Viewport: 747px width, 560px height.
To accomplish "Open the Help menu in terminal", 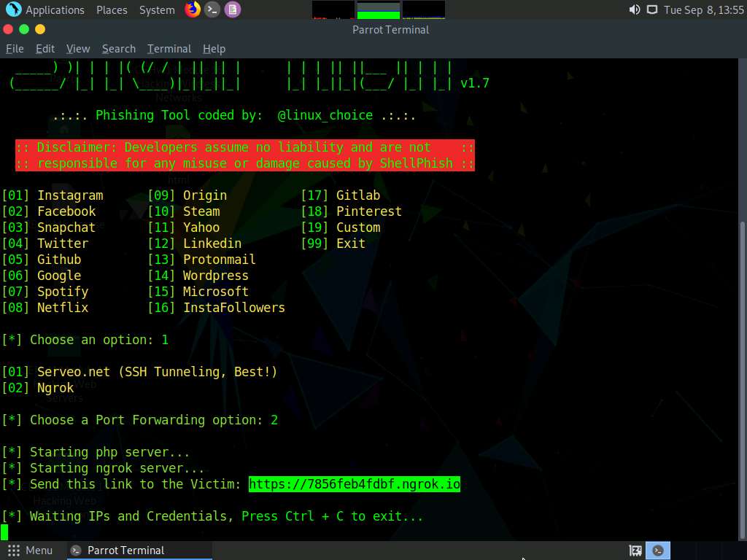I will pyautogui.click(x=214, y=49).
